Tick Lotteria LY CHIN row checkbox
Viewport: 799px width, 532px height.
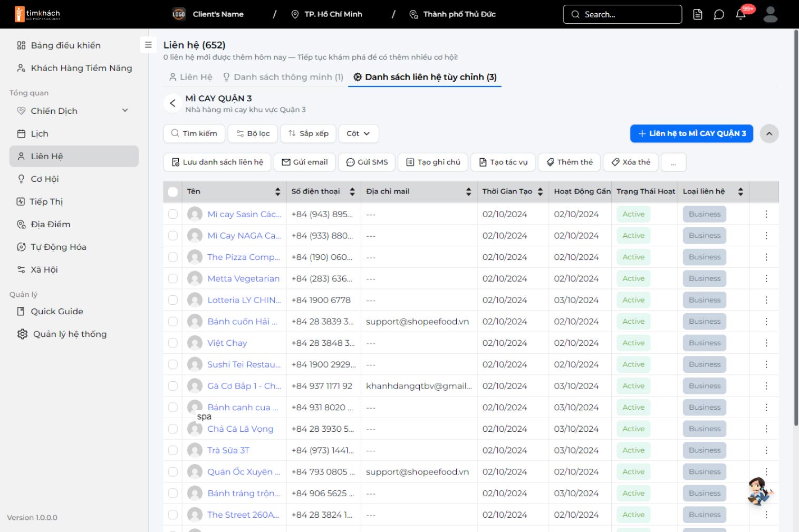pos(172,300)
